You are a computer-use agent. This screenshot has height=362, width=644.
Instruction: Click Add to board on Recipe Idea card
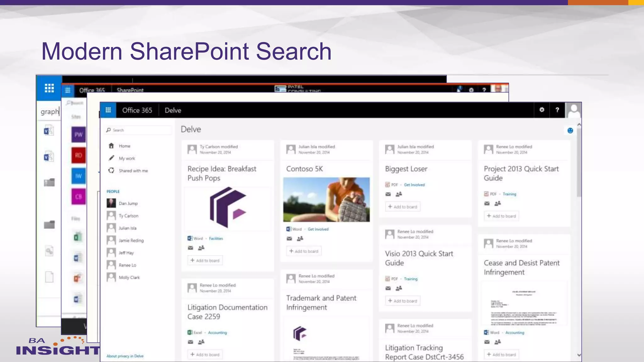click(x=205, y=261)
